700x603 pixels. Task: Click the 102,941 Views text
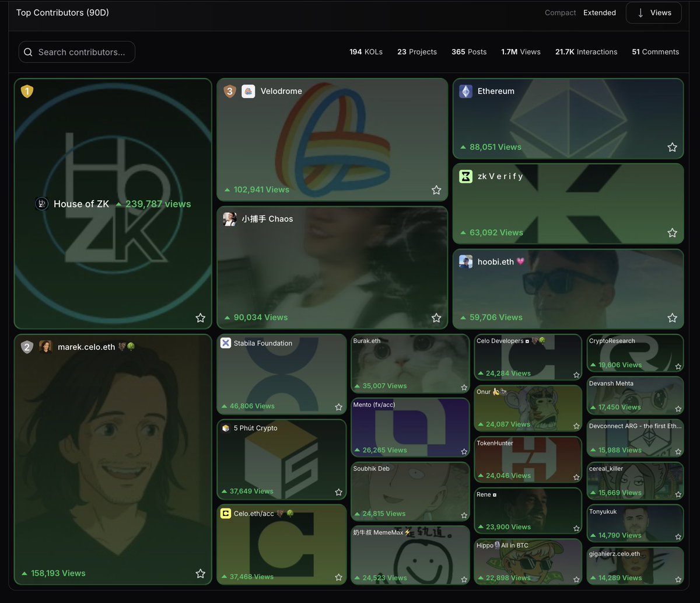click(261, 190)
